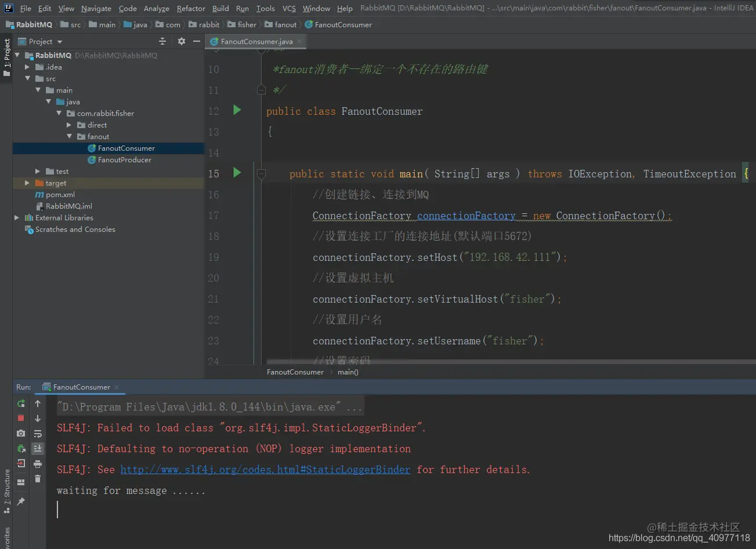756x549 pixels.
Task: Run main method from gutter at line 15
Action: click(237, 172)
